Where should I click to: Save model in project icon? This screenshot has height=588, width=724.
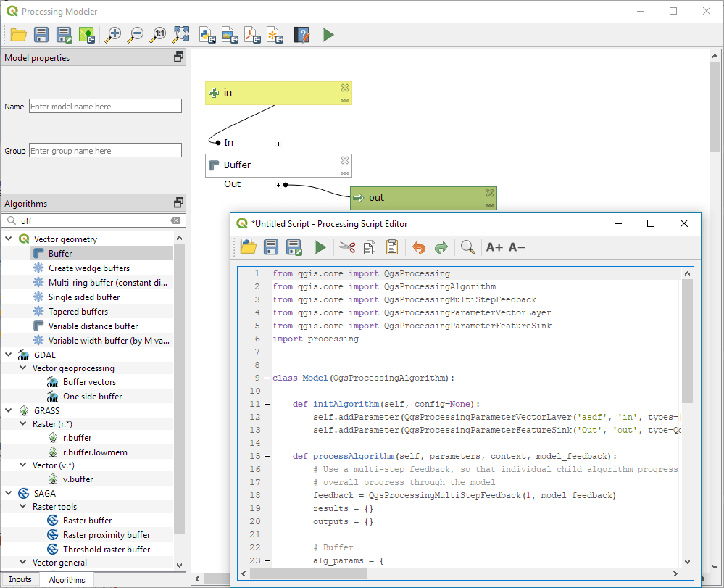tap(86, 35)
